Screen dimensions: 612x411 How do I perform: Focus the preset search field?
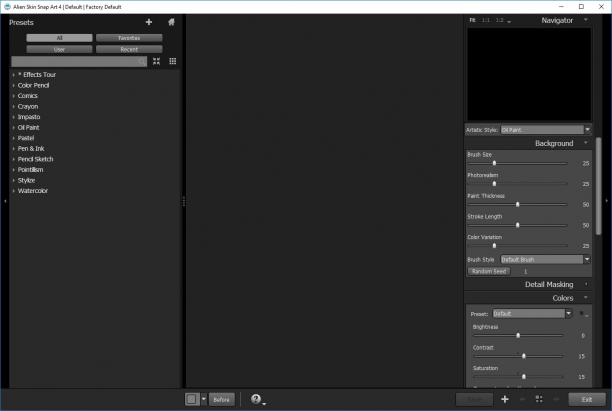point(79,62)
